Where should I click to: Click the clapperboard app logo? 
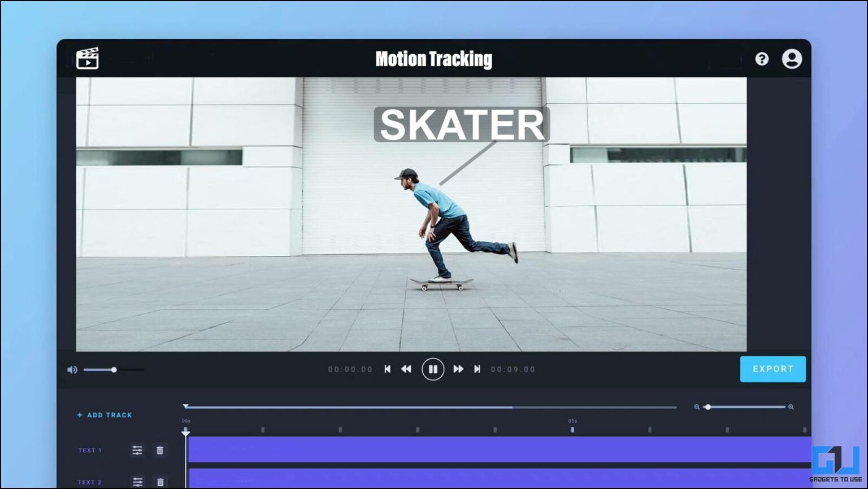[88, 59]
